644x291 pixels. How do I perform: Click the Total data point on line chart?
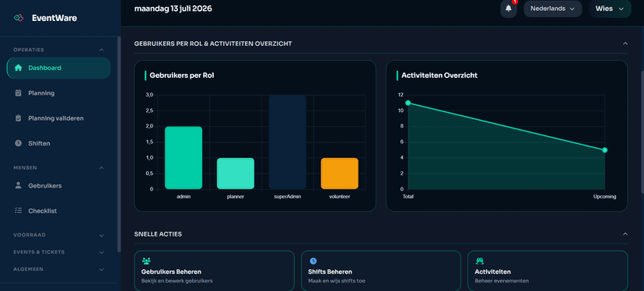coord(408,103)
